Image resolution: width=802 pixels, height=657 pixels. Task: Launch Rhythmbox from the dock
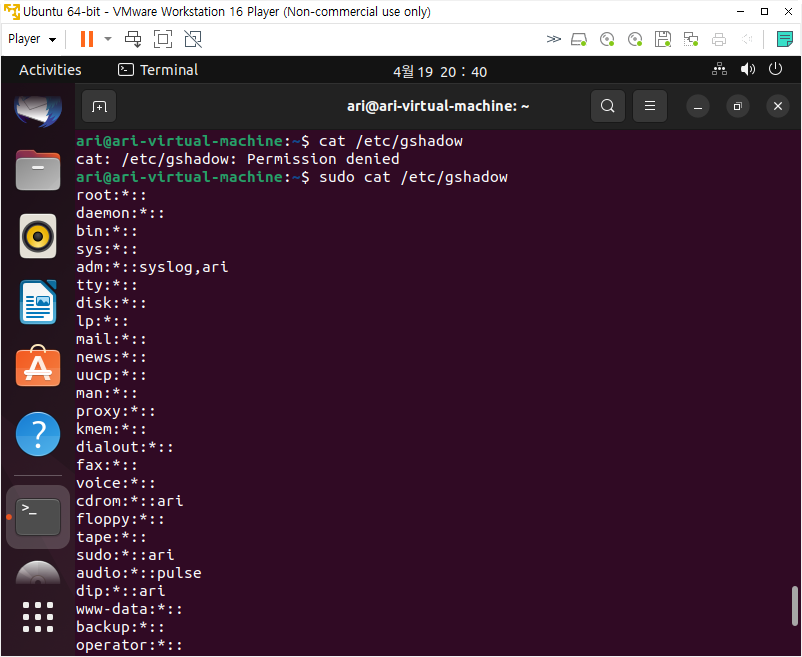click(38, 237)
